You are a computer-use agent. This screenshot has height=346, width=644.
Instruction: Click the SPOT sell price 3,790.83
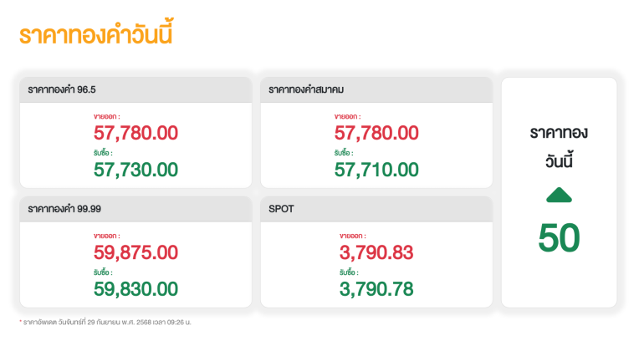click(376, 252)
